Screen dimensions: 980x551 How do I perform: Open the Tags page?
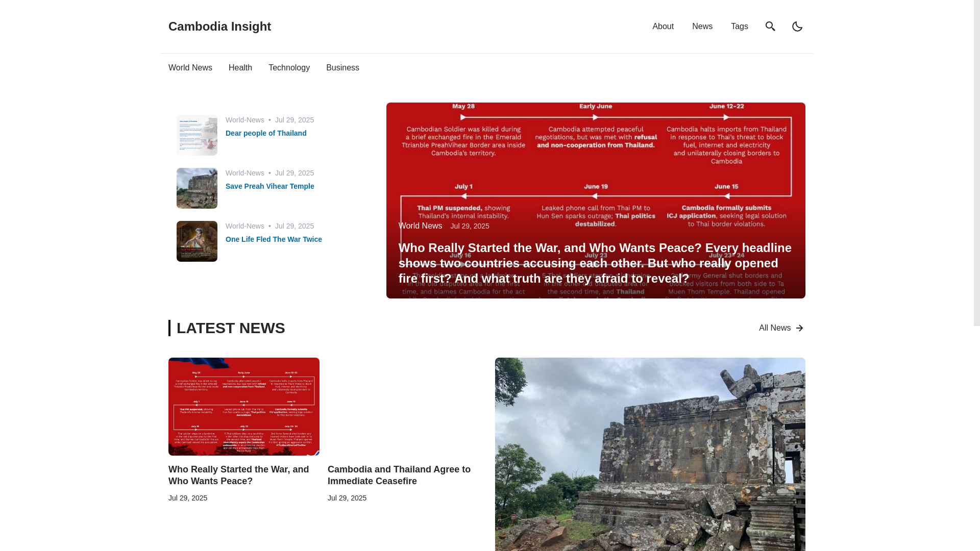[740, 27]
